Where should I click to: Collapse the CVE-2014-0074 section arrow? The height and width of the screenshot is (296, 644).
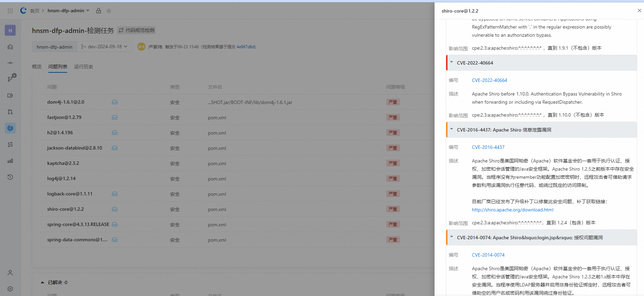pyautogui.click(x=452, y=237)
